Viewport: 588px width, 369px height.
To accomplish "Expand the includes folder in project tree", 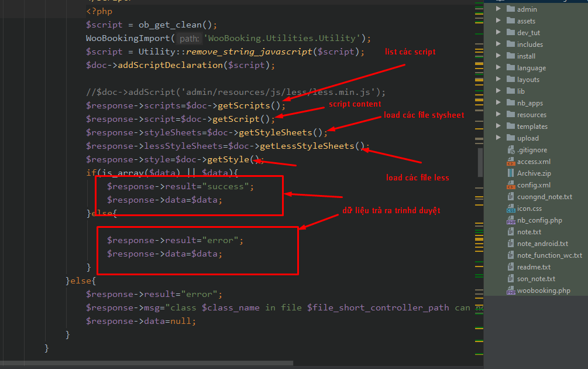I will (498, 45).
